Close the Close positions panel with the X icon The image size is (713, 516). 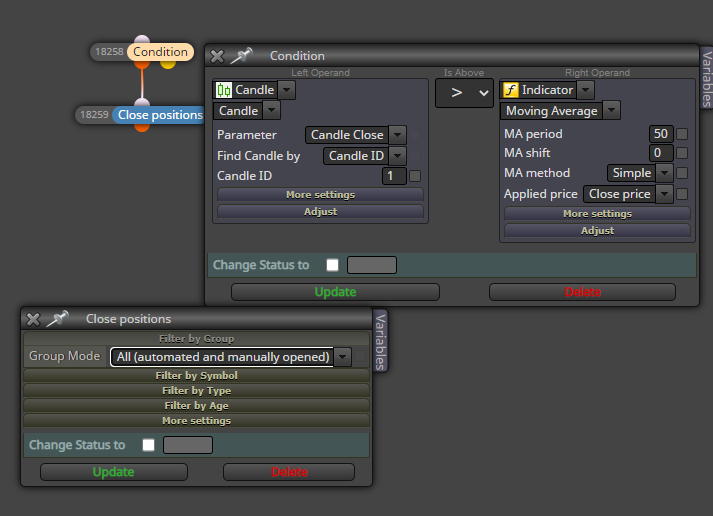tap(33, 319)
